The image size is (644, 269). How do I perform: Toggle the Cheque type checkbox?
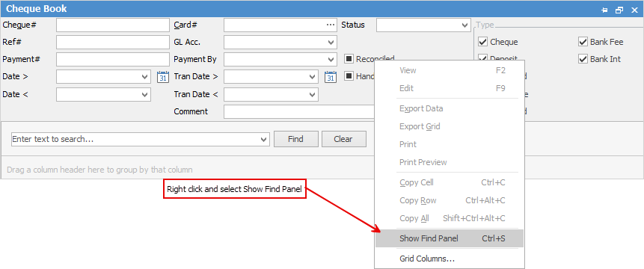pyautogui.click(x=483, y=42)
